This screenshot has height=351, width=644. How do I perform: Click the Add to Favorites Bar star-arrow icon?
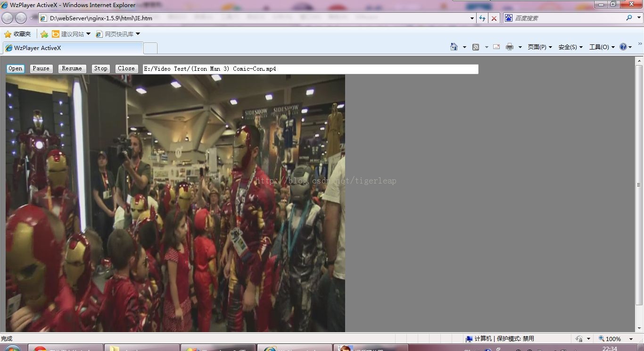(x=44, y=34)
